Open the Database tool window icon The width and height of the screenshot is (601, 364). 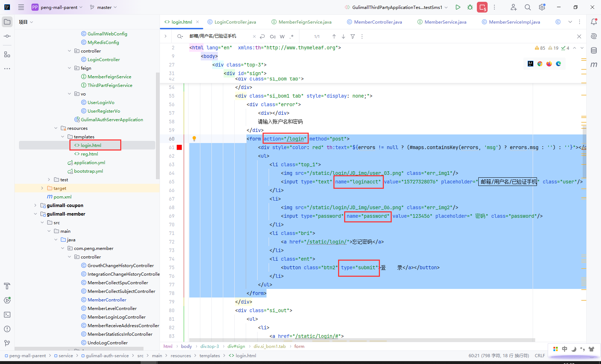[x=594, y=50]
